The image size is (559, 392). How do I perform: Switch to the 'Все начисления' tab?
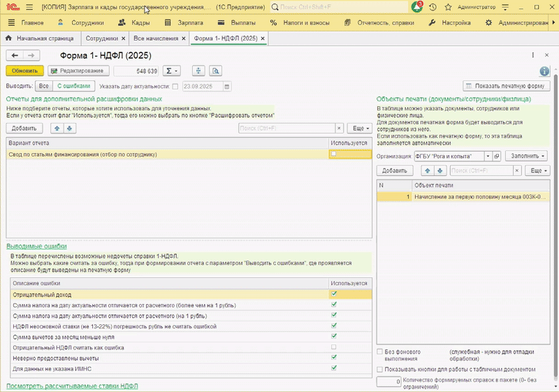pos(156,38)
